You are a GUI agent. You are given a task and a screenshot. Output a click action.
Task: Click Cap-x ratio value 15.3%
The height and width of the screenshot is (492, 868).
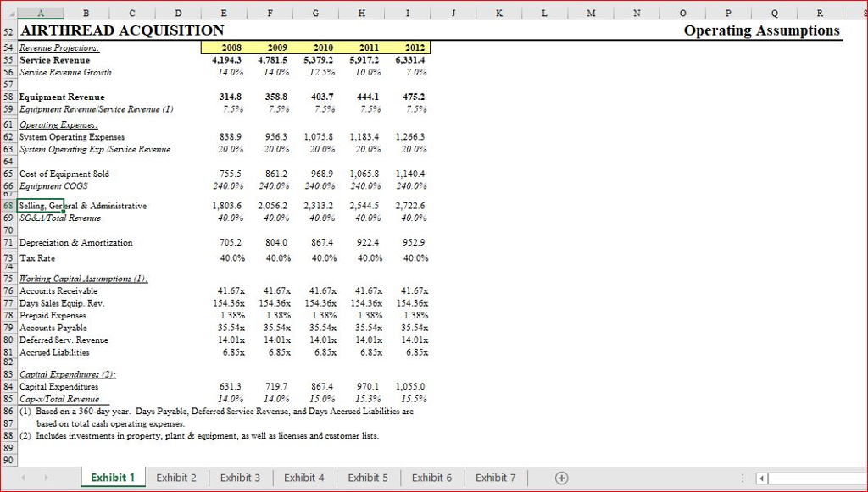(x=369, y=399)
